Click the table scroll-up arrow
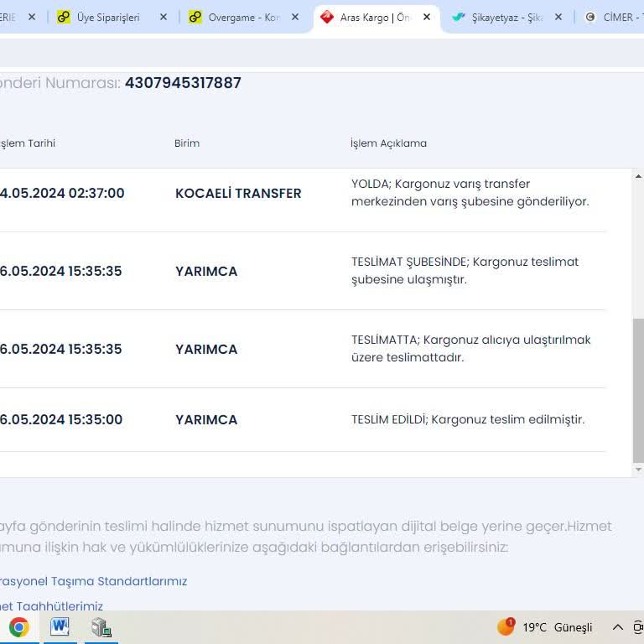Image resolution: width=644 pixels, height=644 pixels. click(x=638, y=177)
